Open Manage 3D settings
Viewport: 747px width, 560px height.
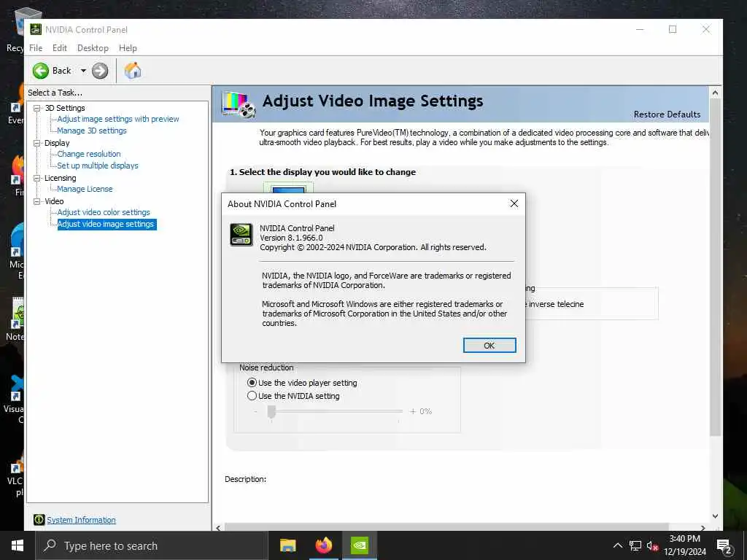coord(91,131)
